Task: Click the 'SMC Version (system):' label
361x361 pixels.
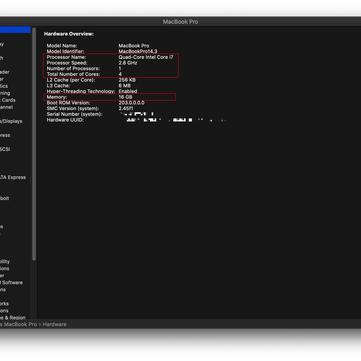Action: pyautogui.click(x=73, y=109)
